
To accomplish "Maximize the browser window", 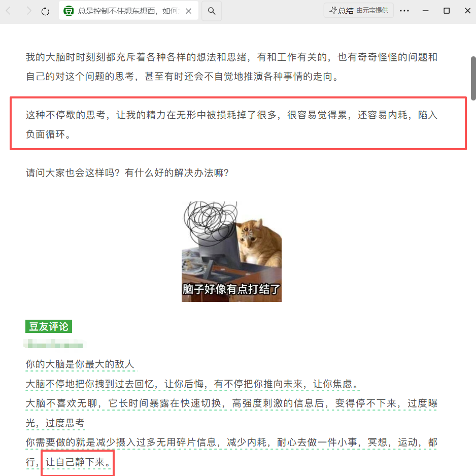I will [447, 11].
